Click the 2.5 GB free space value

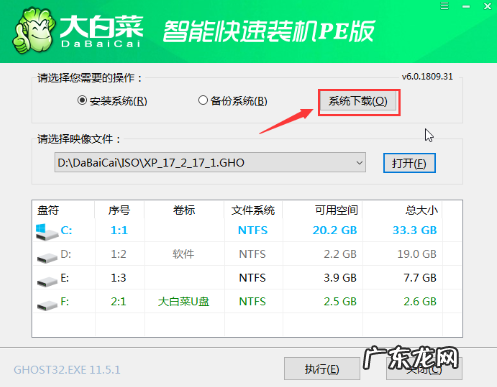pos(340,302)
